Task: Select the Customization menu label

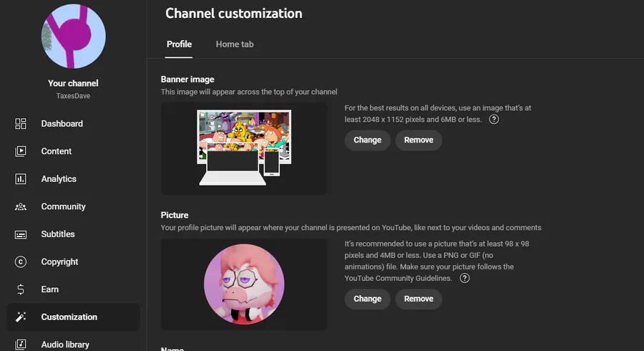Action: (x=69, y=317)
